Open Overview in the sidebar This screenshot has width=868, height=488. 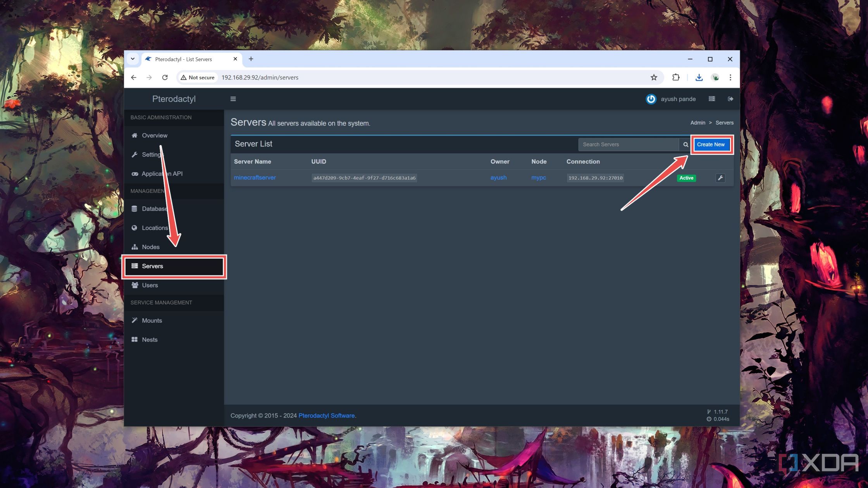[x=174, y=136]
